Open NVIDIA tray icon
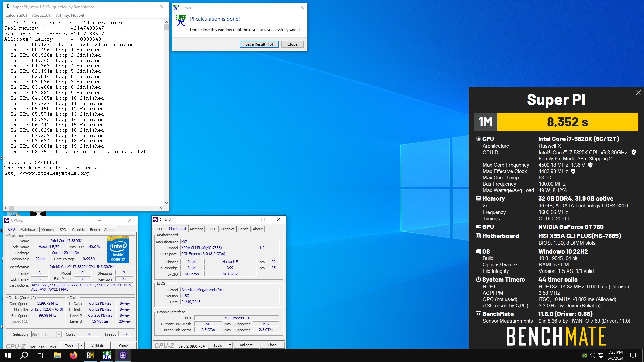The image size is (644, 362). point(585,355)
